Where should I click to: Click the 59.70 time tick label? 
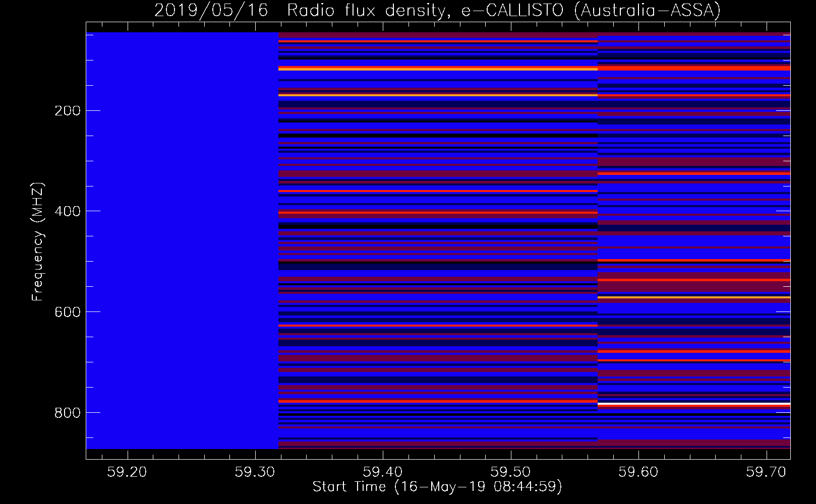(767, 472)
